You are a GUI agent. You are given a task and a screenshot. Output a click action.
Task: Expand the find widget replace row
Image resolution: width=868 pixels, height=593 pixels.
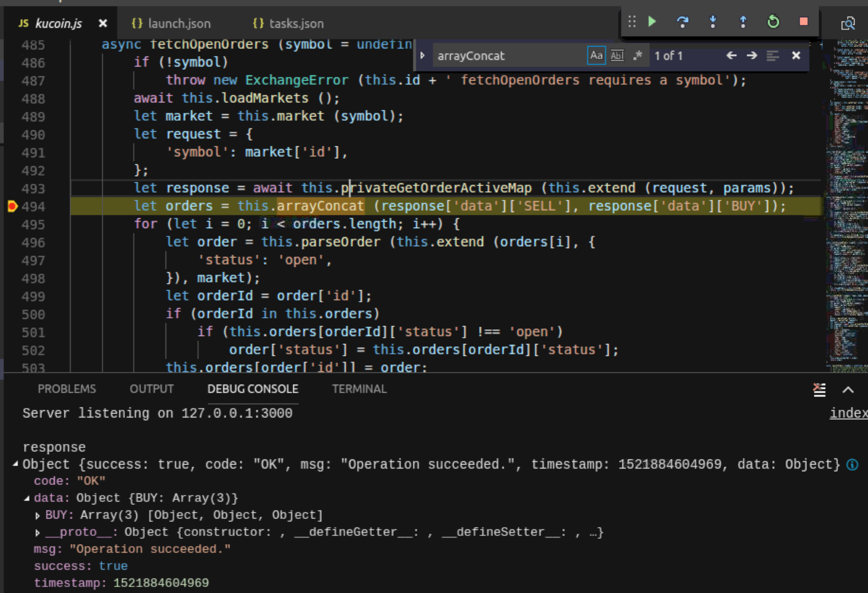(x=422, y=55)
